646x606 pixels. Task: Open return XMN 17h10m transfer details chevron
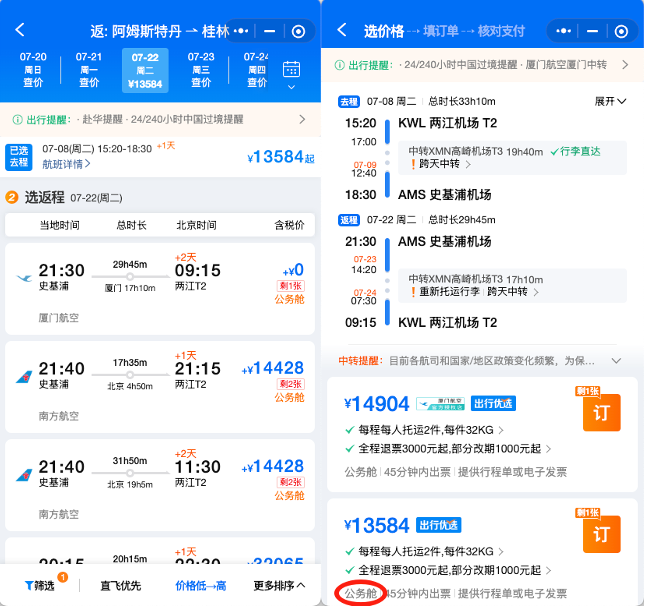click(x=536, y=292)
